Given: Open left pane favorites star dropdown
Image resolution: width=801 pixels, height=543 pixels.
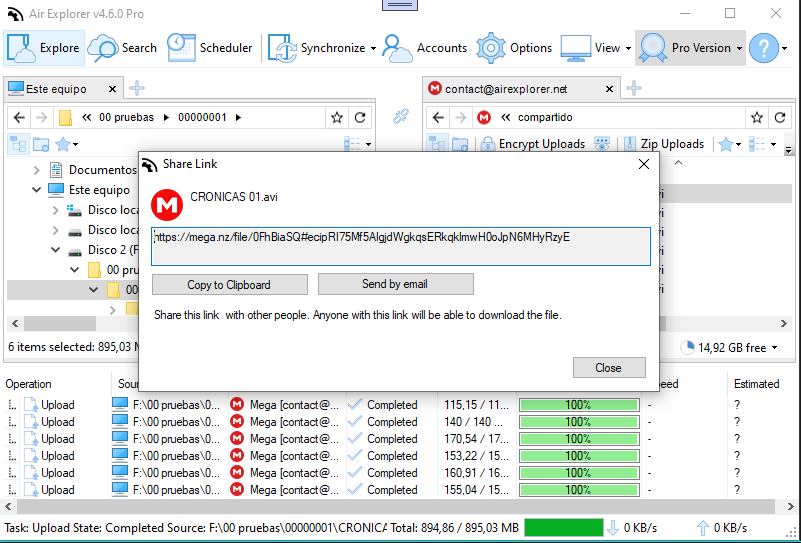Looking at the screenshot, I should [x=67, y=145].
